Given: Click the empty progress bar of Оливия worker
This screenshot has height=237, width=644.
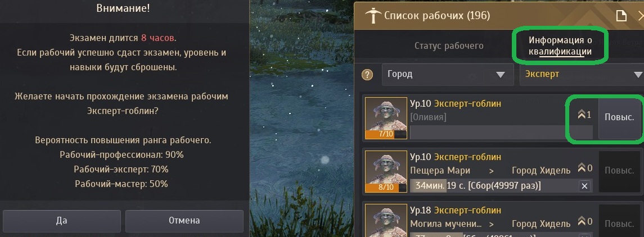Looking at the screenshot, I should pyautogui.click(x=501, y=133).
